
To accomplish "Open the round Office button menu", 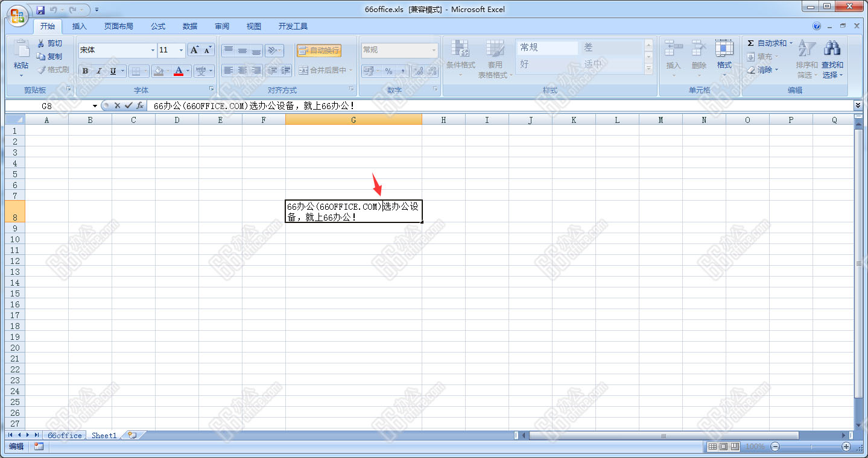I will point(17,15).
